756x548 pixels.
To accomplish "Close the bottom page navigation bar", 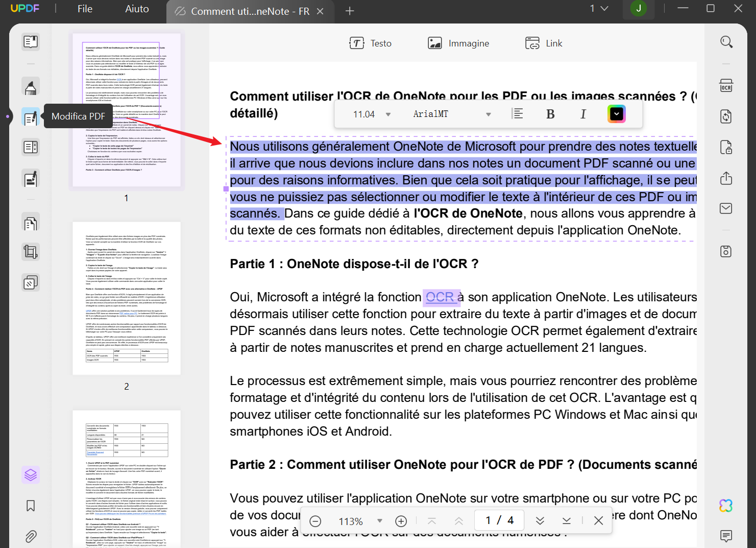I will 599,520.
